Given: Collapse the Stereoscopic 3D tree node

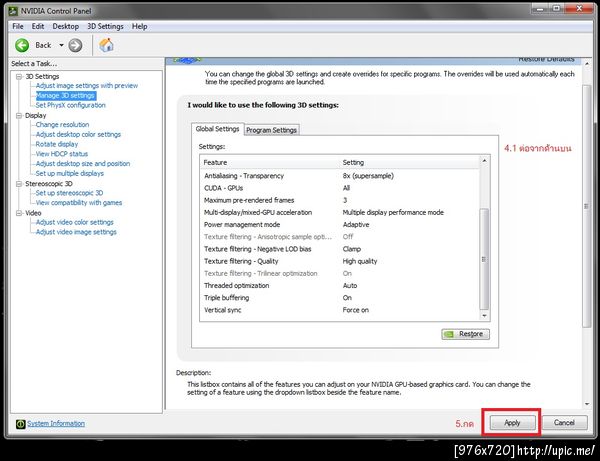Looking at the screenshot, I should (19, 184).
